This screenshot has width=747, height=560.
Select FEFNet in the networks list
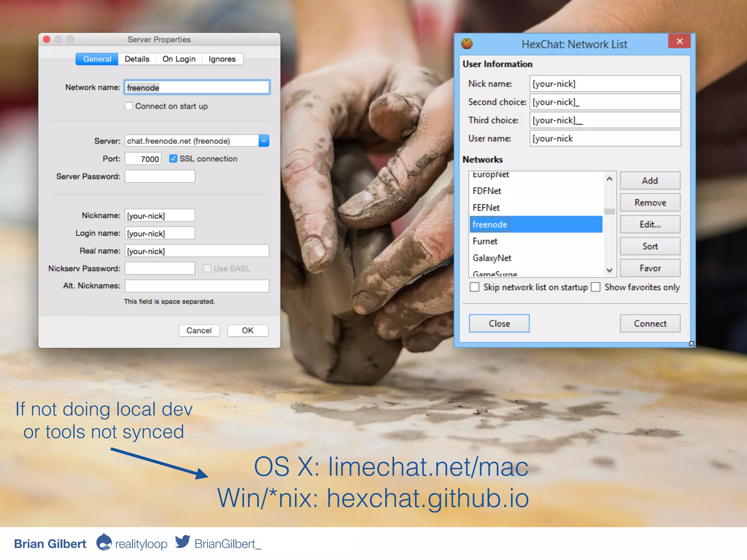coord(536,207)
